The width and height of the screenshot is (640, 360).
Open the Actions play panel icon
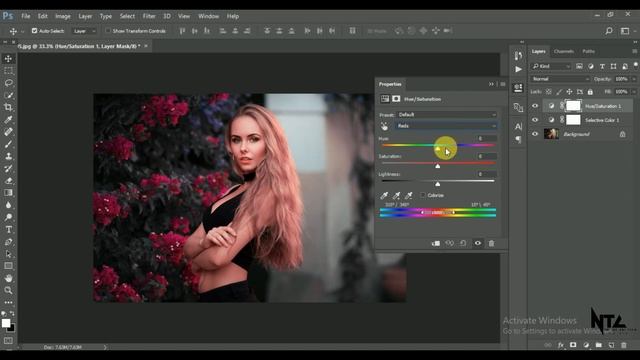(x=518, y=69)
